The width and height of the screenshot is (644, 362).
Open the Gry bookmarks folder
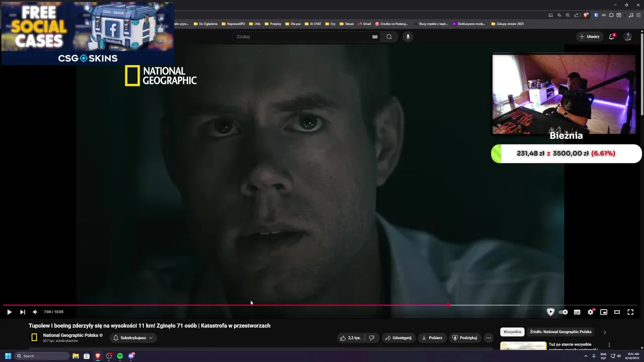(x=330, y=24)
